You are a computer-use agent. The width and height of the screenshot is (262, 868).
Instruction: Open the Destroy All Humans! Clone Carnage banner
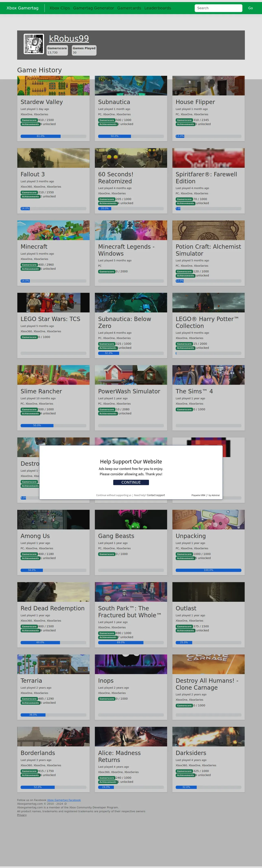point(209,664)
